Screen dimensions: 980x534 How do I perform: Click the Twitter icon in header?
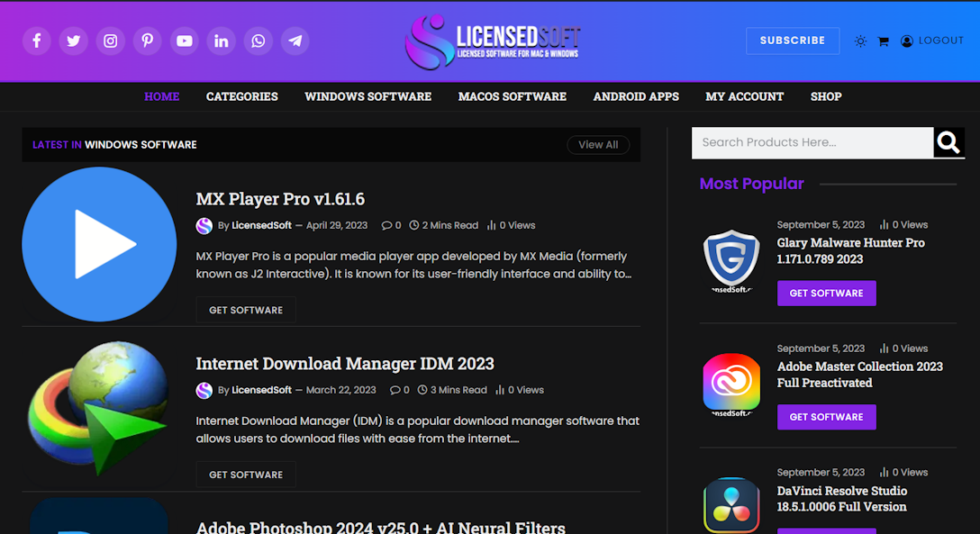coord(74,41)
